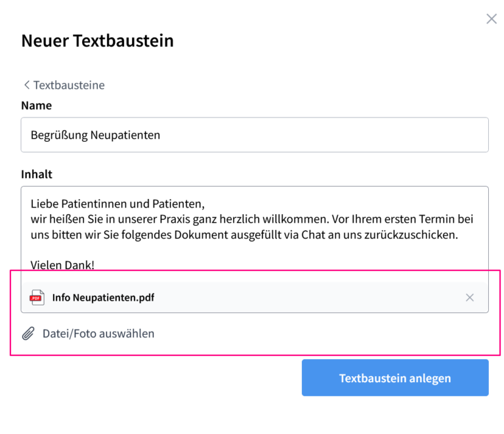This screenshot has height=434, width=504.
Task: Remove the Info Neupatienten.pdf attachment
Action: (470, 297)
